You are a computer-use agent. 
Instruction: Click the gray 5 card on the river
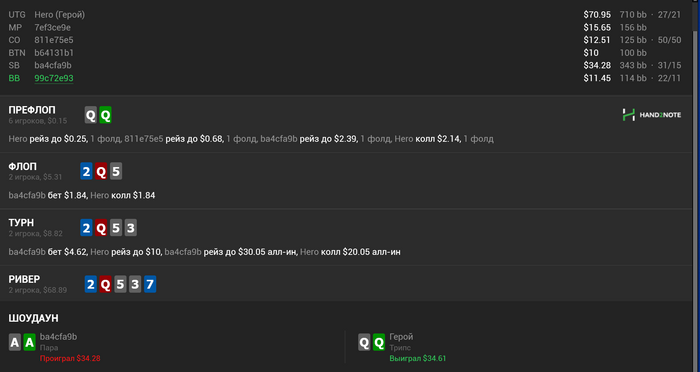pyautogui.click(x=120, y=284)
